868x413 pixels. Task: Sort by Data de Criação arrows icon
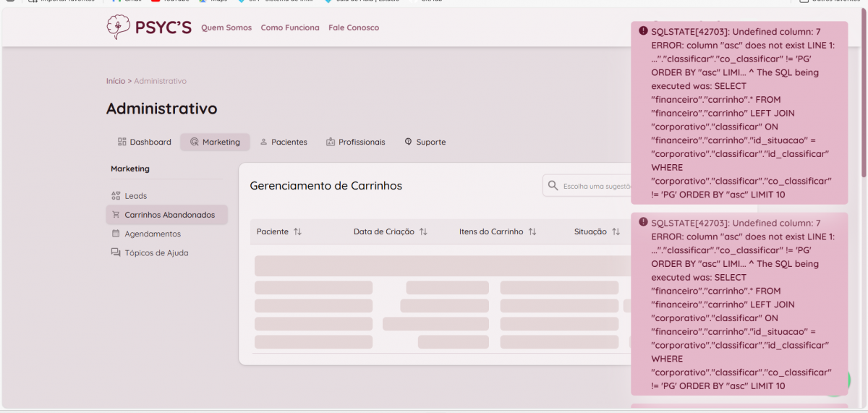pos(423,232)
